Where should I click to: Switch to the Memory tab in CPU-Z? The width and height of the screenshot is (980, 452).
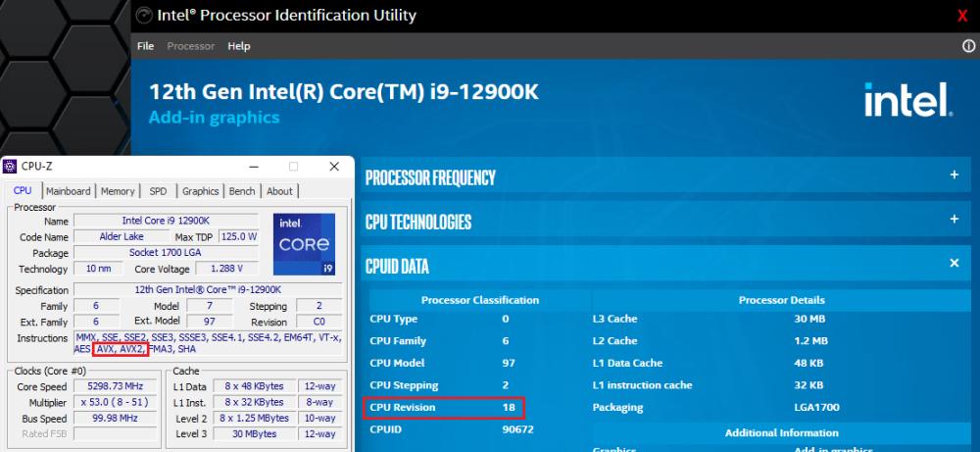(118, 191)
